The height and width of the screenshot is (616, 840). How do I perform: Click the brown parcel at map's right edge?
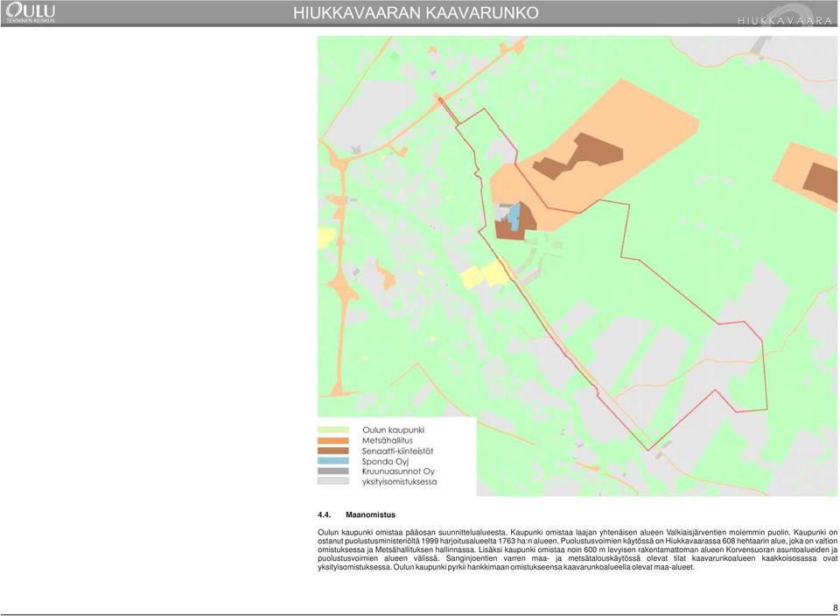[x=822, y=182]
